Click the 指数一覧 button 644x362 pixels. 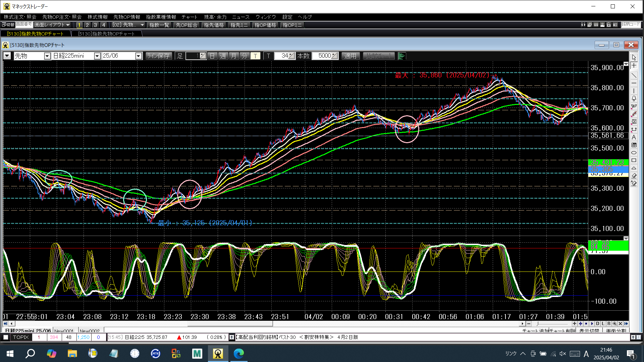[x=159, y=25]
